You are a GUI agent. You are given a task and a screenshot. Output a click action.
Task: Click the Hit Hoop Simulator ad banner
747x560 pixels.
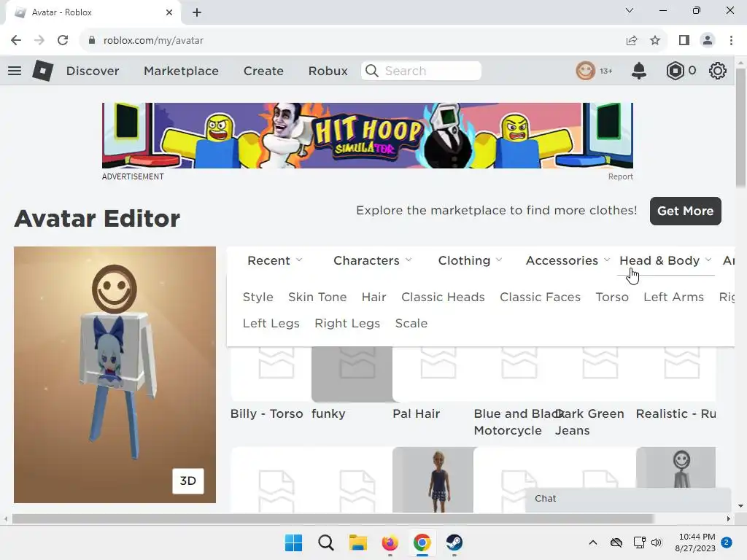[x=368, y=136]
